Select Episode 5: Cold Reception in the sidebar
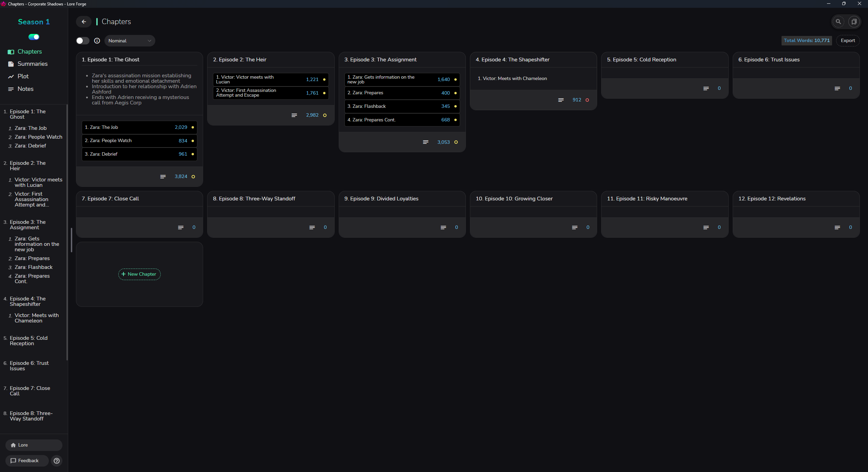 [x=28, y=340]
